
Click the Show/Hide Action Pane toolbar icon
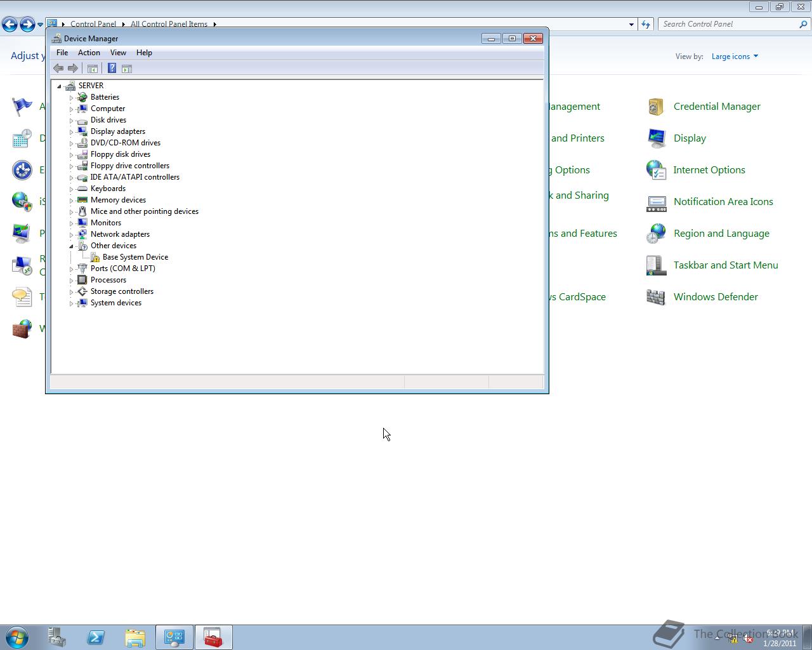point(127,69)
